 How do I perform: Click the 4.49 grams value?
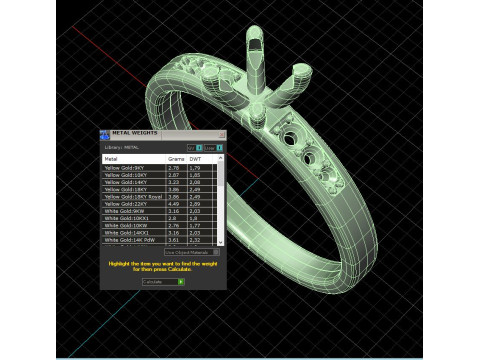(174, 204)
